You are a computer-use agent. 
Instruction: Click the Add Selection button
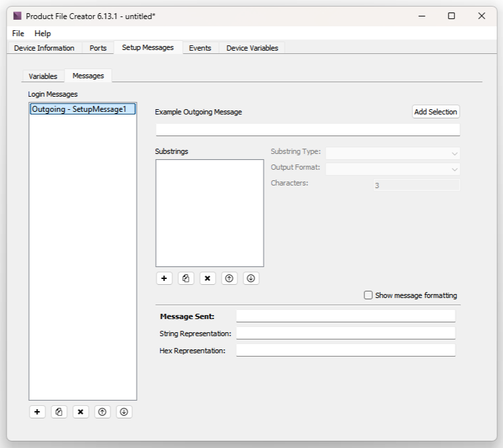(x=435, y=112)
